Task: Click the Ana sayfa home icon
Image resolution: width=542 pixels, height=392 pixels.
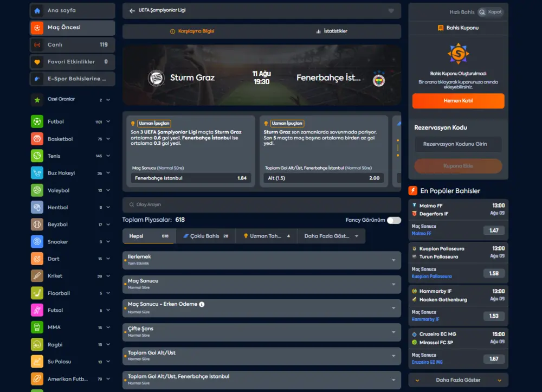Action: tap(37, 11)
